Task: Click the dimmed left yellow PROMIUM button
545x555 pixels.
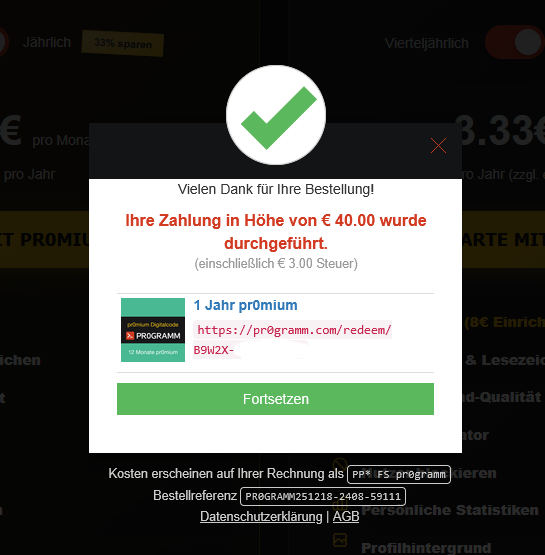Action: [x=44, y=240]
